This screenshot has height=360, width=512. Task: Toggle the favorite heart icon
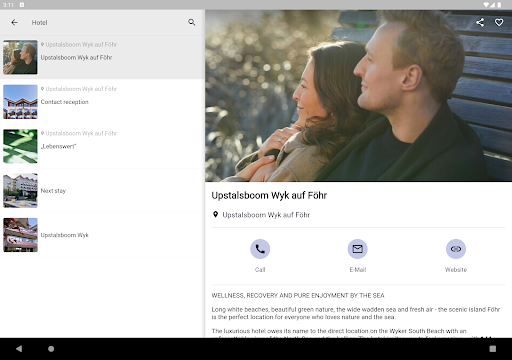tap(499, 22)
